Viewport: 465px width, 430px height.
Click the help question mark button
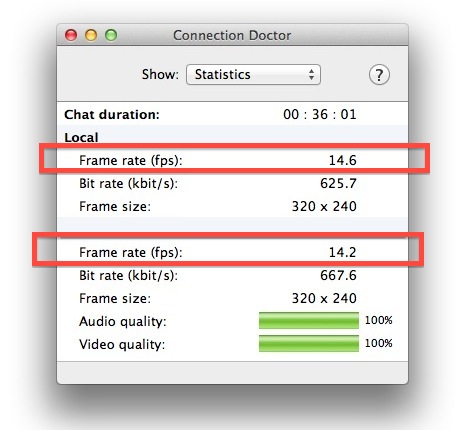tap(379, 75)
